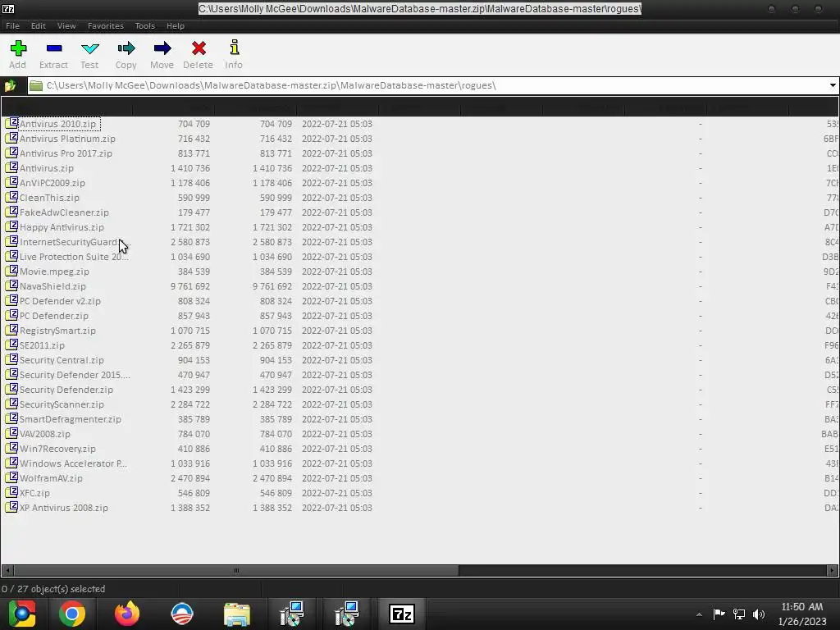Image resolution: width=840 pixels, height=630 pixels.
Task: Select Security Central.zip
Action: 62,360
